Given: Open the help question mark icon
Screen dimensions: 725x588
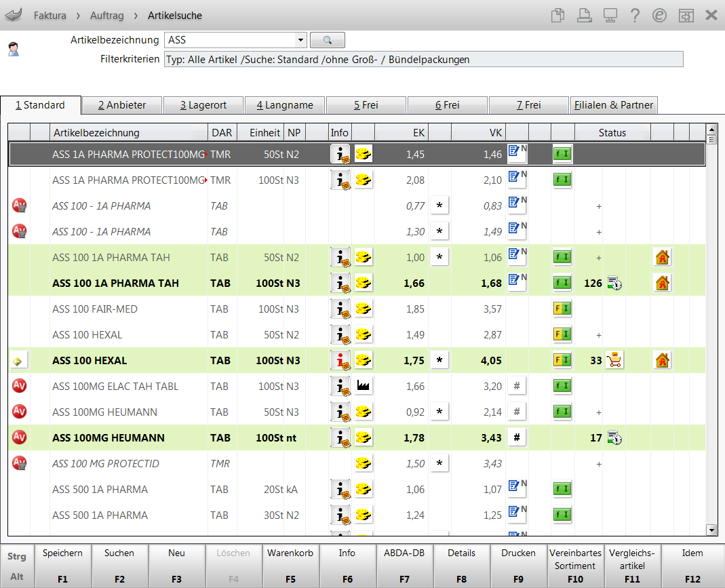Looking at the screenshot, I should click(635, 15).
